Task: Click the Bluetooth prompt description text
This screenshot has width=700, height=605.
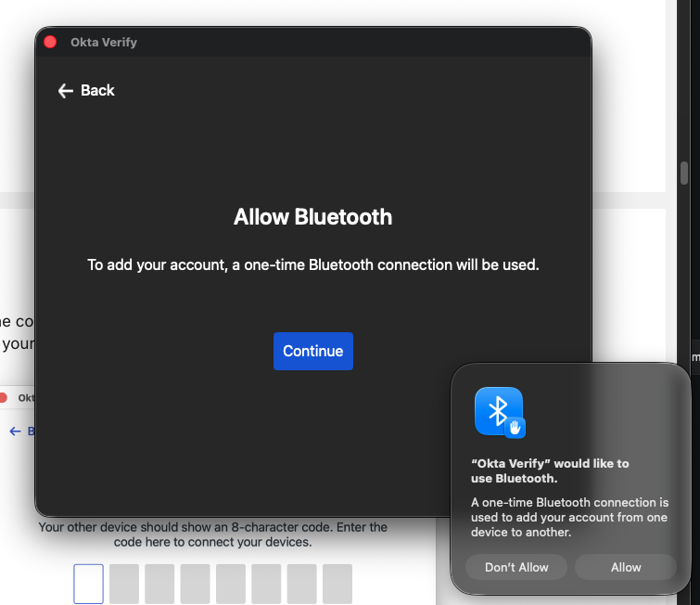Action: (x=569, y=517)
